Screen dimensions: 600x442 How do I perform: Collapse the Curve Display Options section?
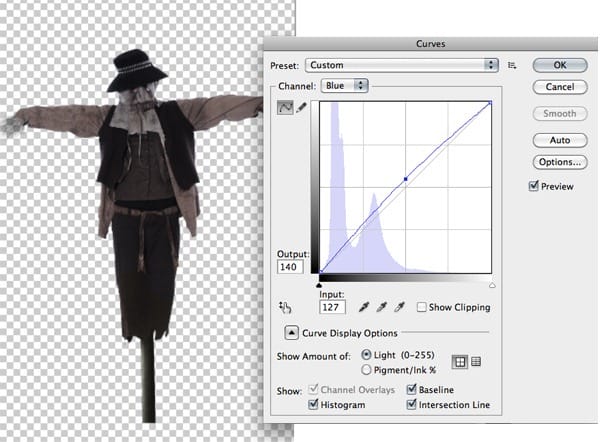click(x=292, y=333)
